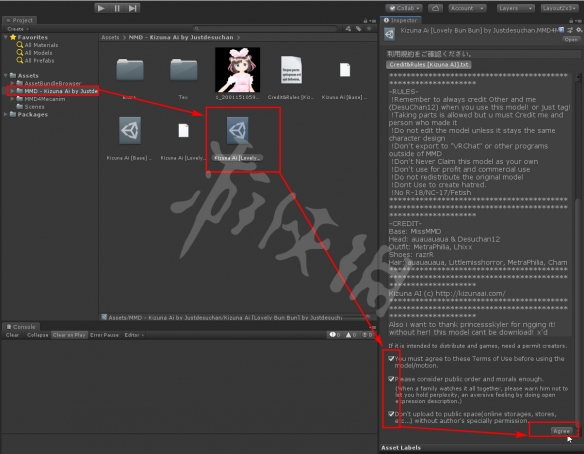Open the gear settings icon in Inspector header
This screenshot has width=584, height=454.
(579, 30)
